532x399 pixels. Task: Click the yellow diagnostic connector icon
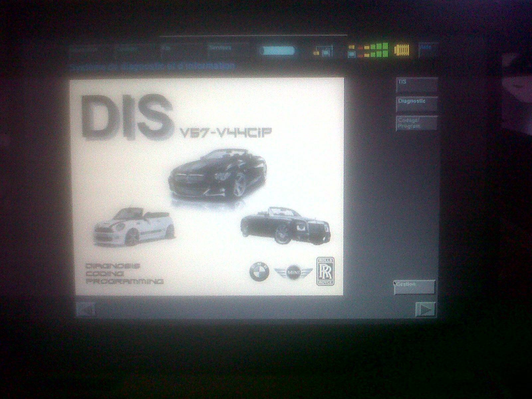(402, 50)
